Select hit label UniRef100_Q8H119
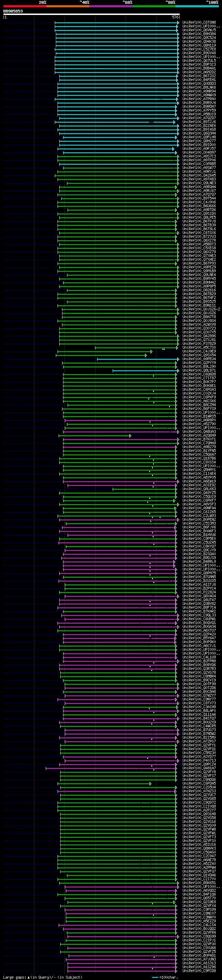This screenshot has height=980, width=222. (x=199, y=45)
